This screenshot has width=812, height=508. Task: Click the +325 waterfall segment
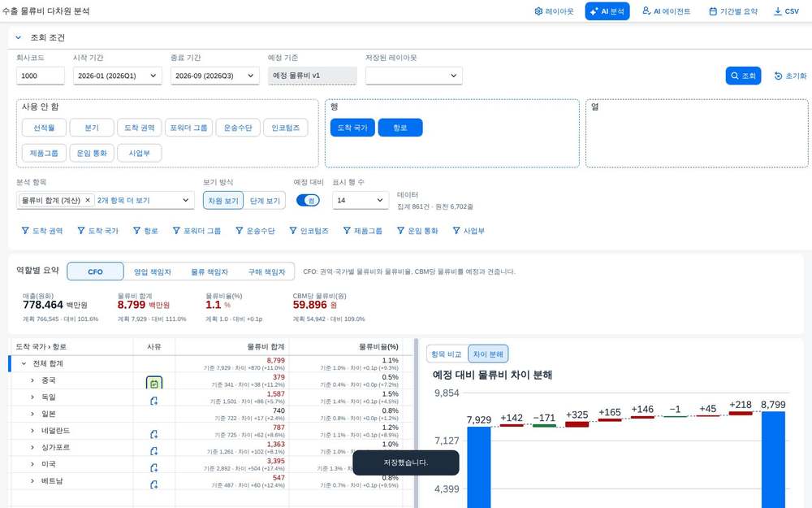pos(577,424)
